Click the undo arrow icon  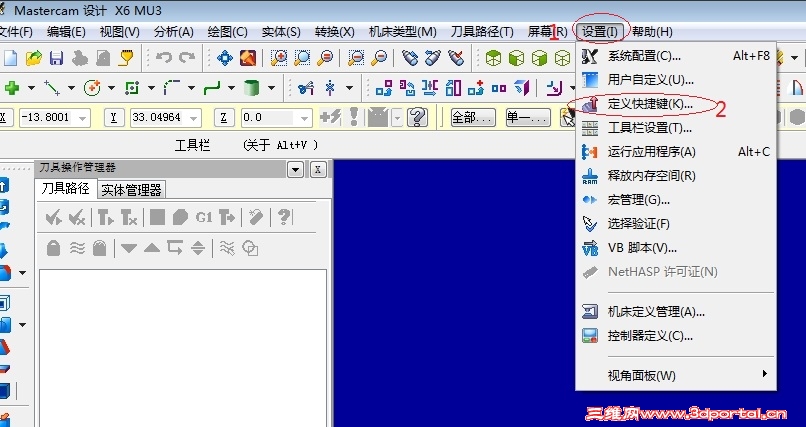tap(164, 58)
